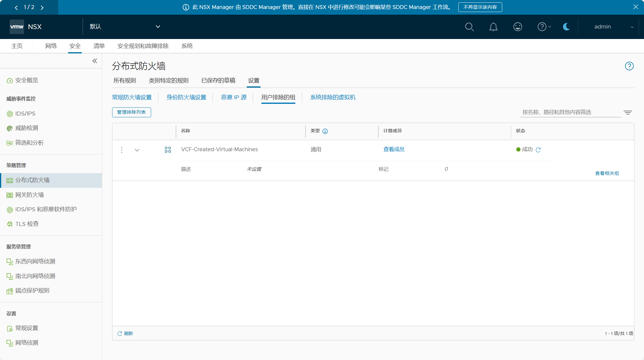Click the 查看成员 link
Screen dimensions: 644x360
pos(394,149)
